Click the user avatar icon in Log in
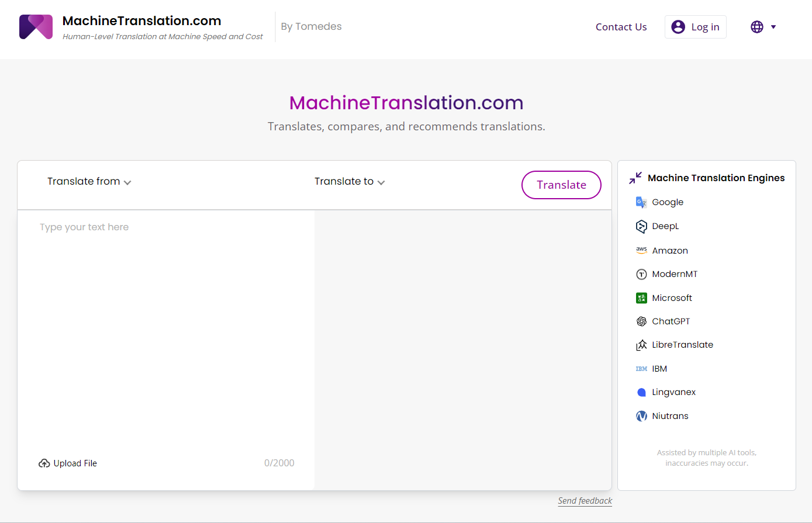Image resolution: width=812 pixels, height=523 pixels. [678, 27]
